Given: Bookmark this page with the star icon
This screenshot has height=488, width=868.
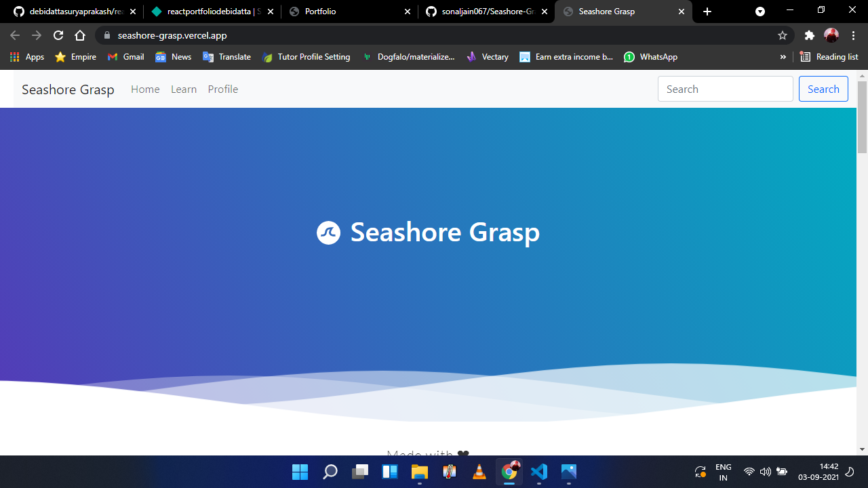Looking at the screenshot, I should [783, 35].
